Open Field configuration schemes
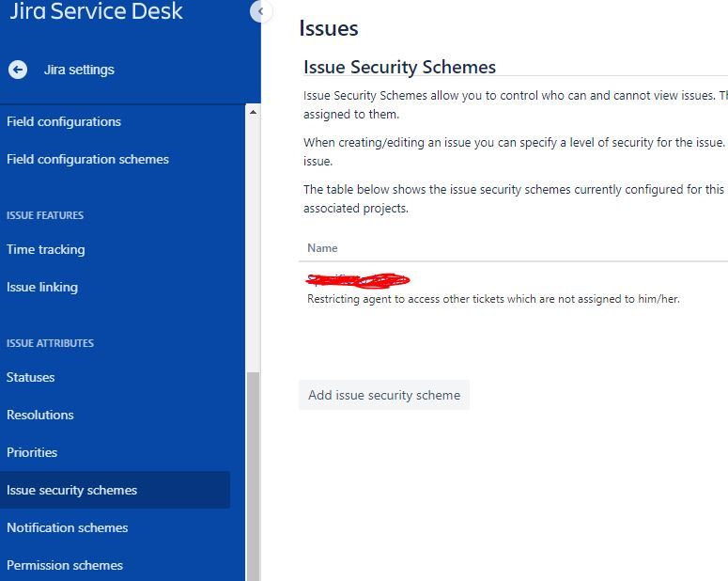Screen dimensions: 728x581 coord(87,160)
